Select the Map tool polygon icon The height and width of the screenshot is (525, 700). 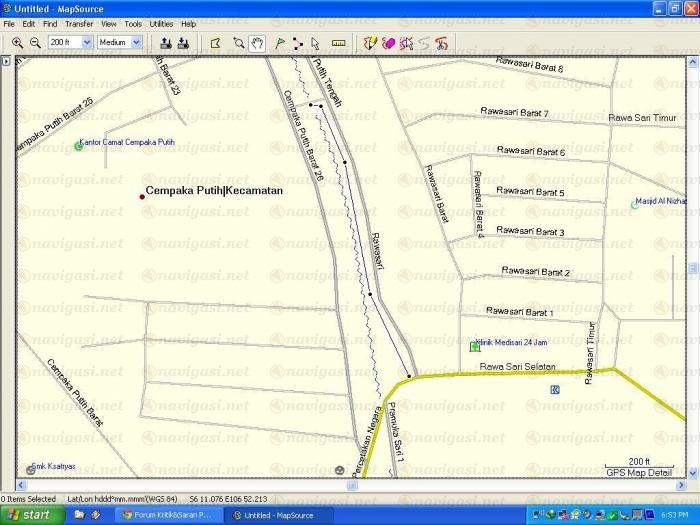[214, 43]
